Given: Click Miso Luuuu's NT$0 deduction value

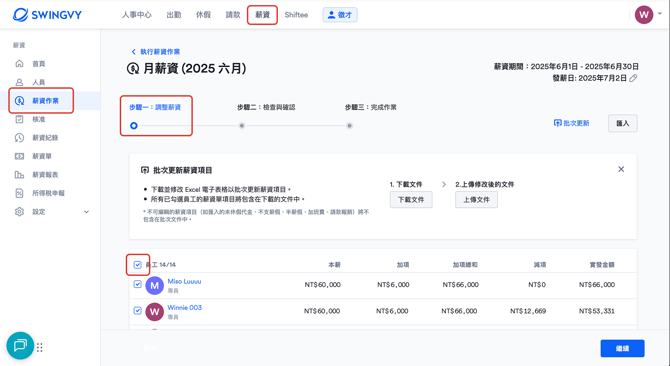Looking at the screenshot, I should (x=537, y=284).
